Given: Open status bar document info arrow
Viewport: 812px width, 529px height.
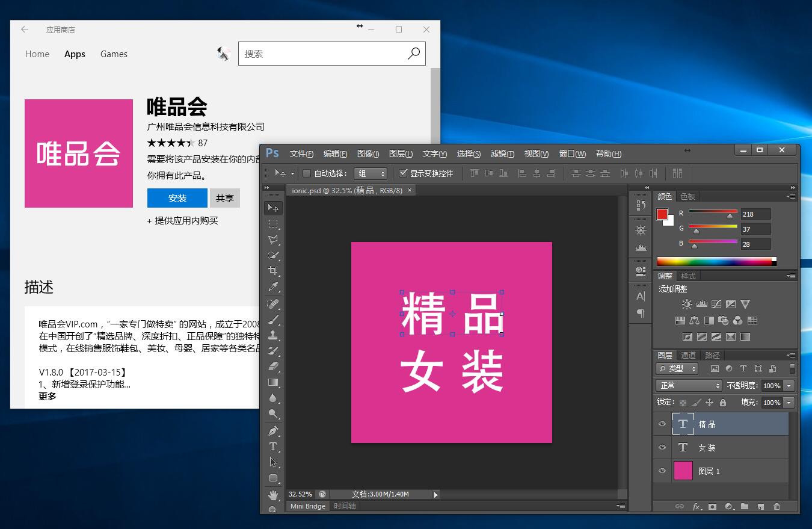Looking at the screenshot, I should click(436, 494).
